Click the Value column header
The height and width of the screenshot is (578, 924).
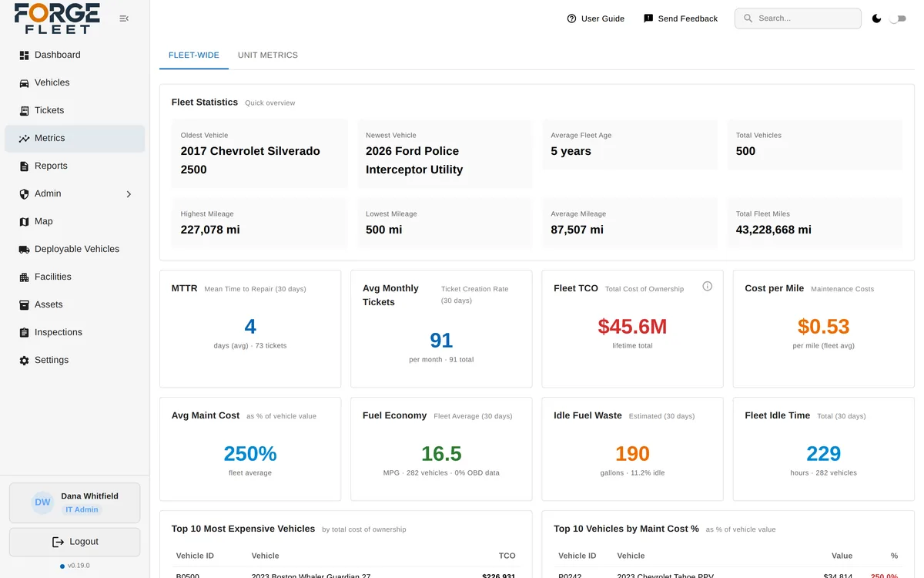click(842, 556)
